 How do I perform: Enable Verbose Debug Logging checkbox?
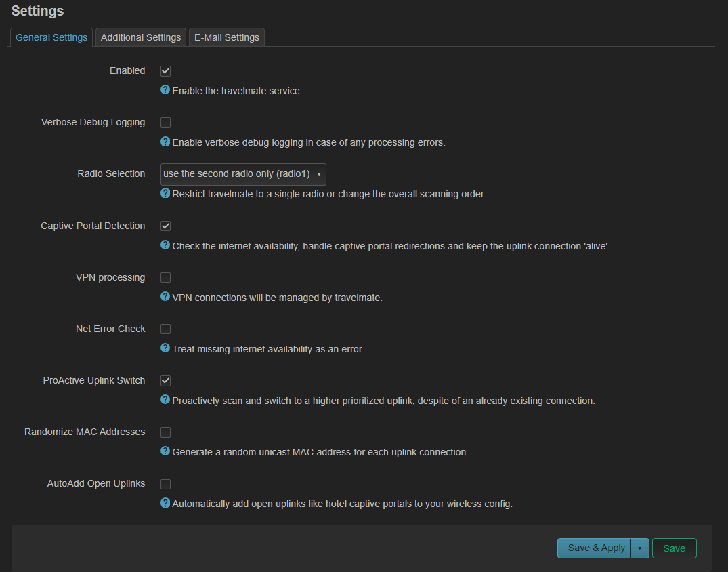point(165,123)
